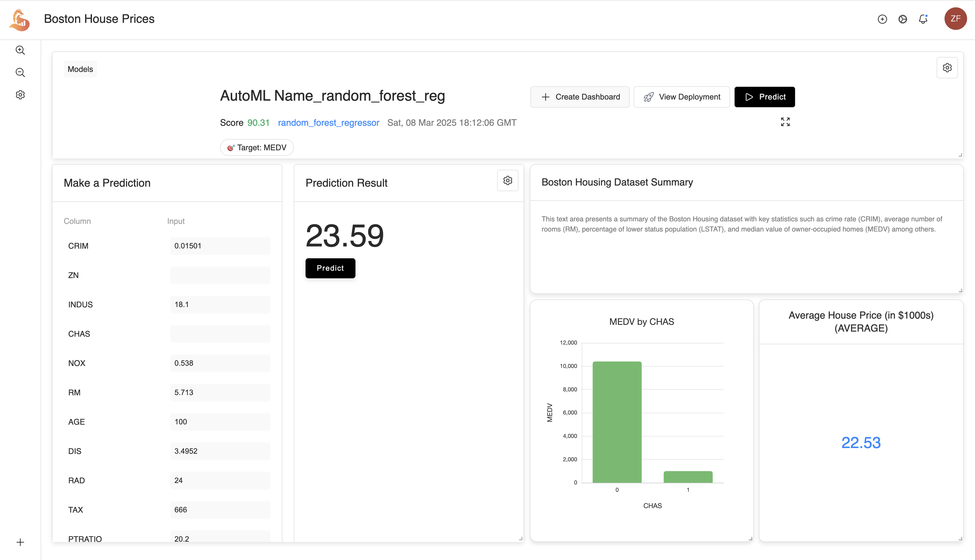Open Prediction Result settings gear
This screenshot has width=975, height=560.
pyautogui.click(x=508, y=180)
